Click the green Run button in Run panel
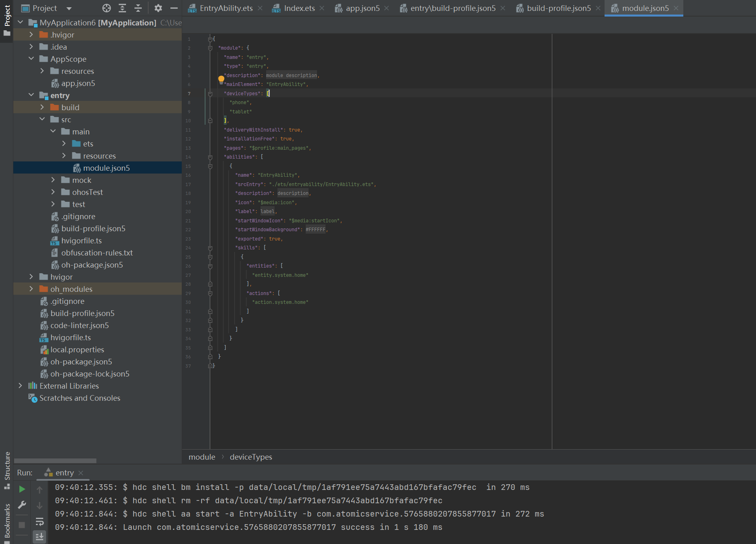This screenshot has width=756, height=544. (22, 489)
